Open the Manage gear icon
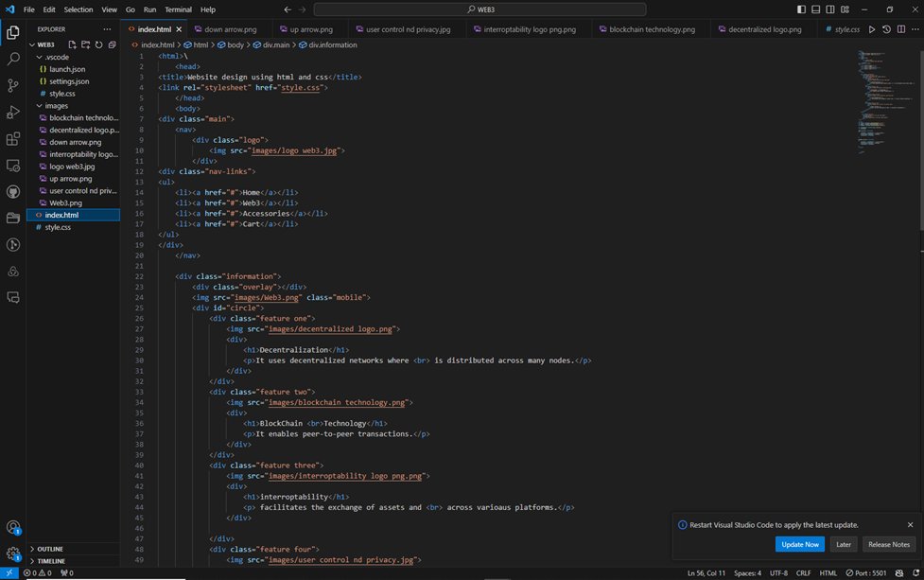Viewport: 924px width, 580px height. [x=13, y=554]
